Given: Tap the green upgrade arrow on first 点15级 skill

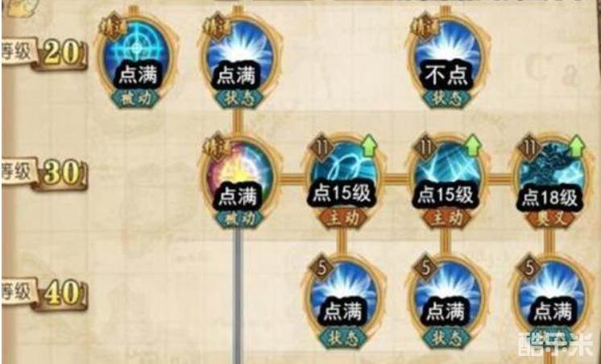Looking at the screenshot, I should (370, 146).
